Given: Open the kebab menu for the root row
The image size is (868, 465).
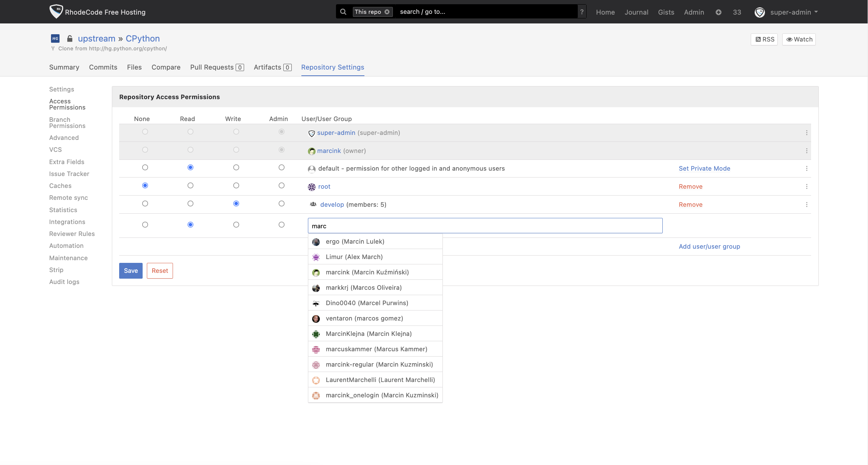Looking at the screenshot, I should (806, 186).
